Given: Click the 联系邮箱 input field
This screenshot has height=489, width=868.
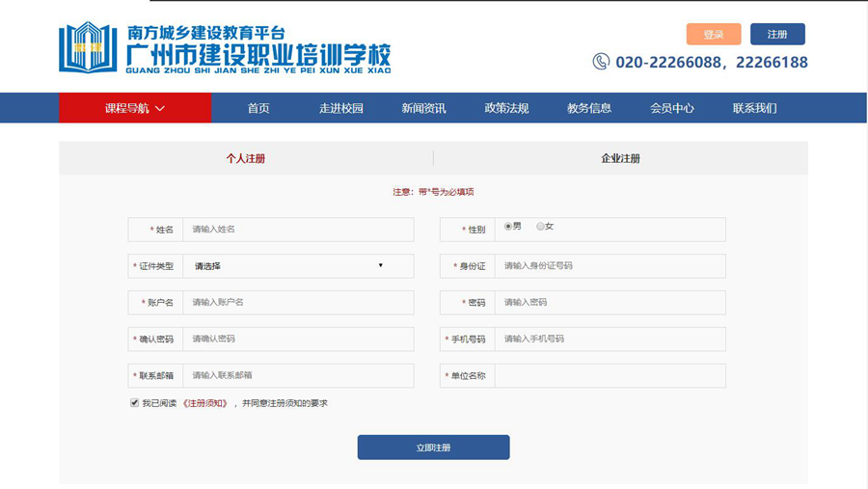Looking at the screenshot, I should [x=297, y=376].
